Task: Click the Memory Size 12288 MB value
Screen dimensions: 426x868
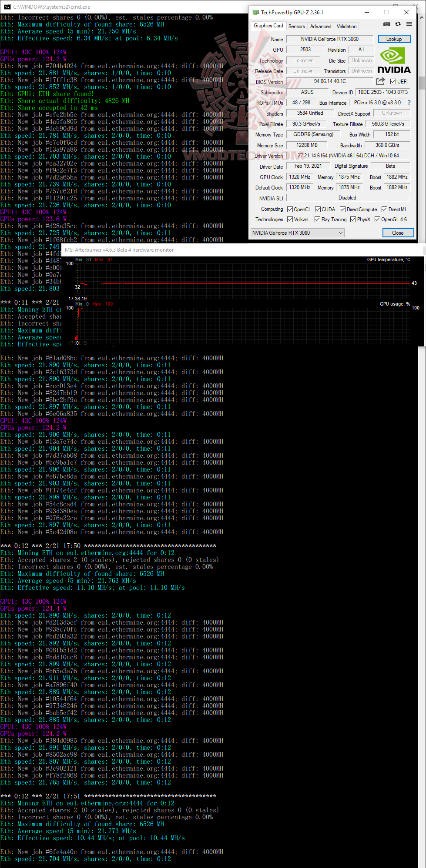Action: pos(307,145)
